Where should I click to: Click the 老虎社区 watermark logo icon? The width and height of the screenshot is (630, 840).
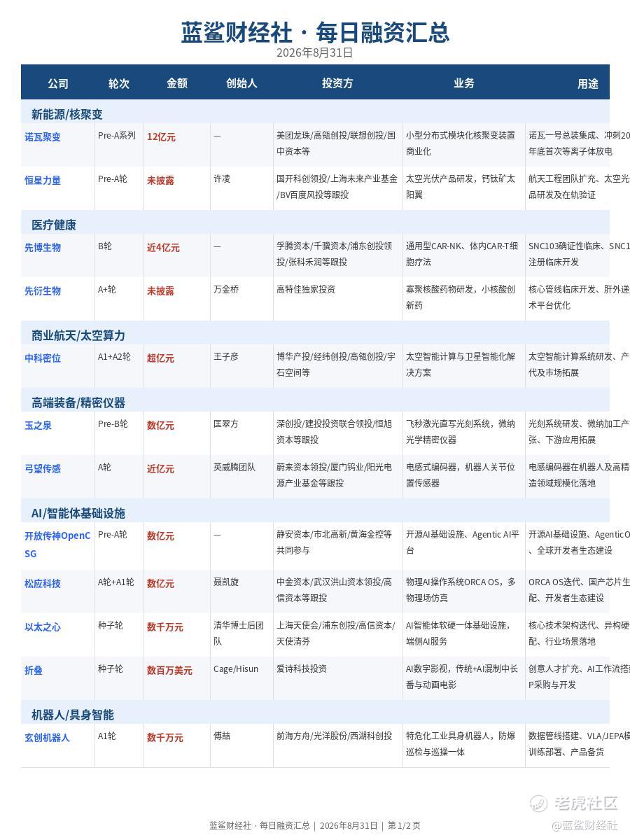(x=538, y=803)
